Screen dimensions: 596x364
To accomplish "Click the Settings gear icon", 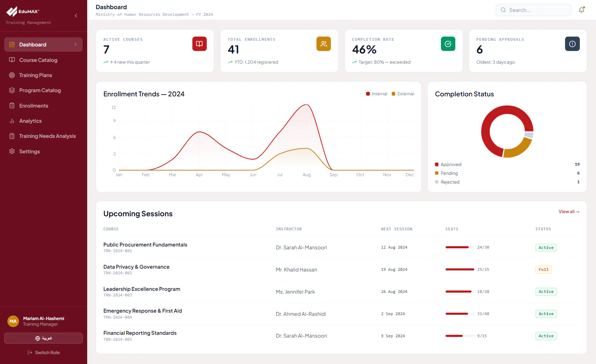I will (12, 151).
